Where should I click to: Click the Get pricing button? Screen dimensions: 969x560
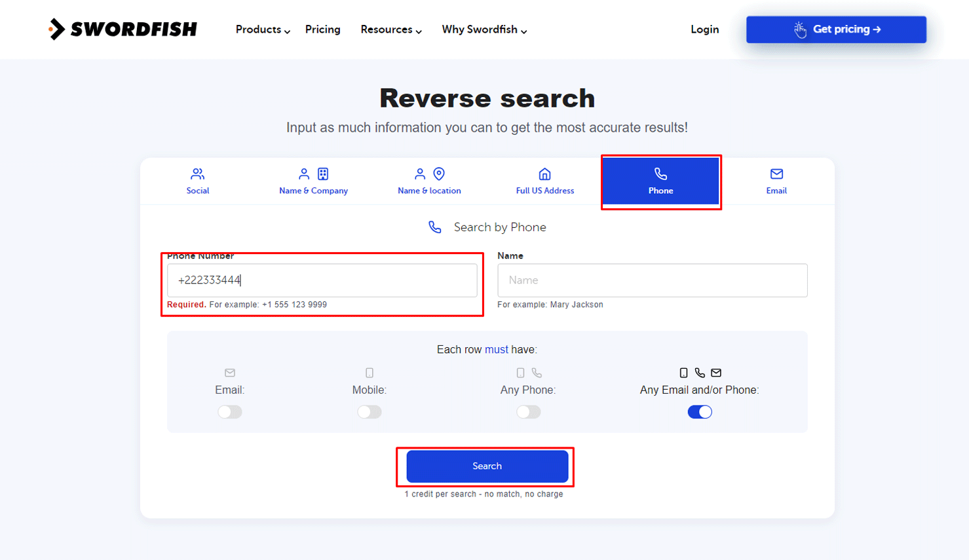tap(835, 29)
